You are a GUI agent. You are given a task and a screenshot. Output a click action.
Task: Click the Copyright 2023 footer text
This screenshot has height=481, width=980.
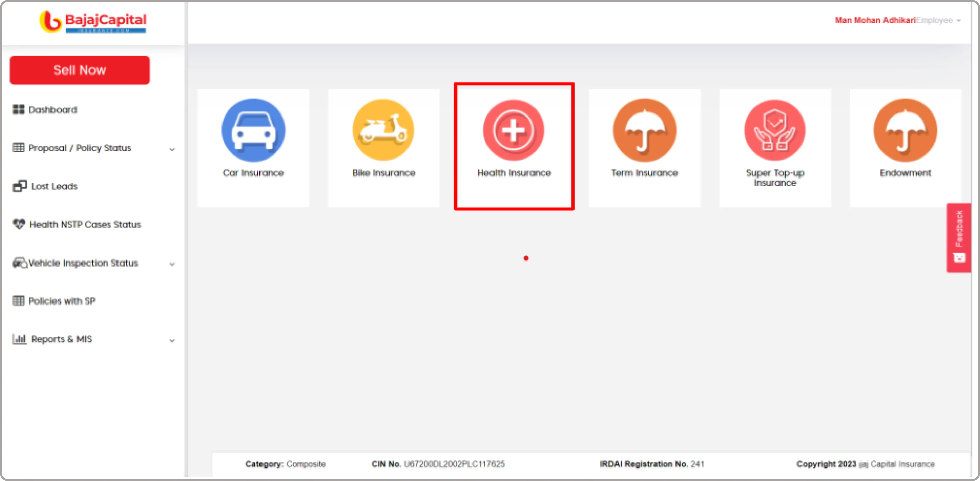[866, 464]
